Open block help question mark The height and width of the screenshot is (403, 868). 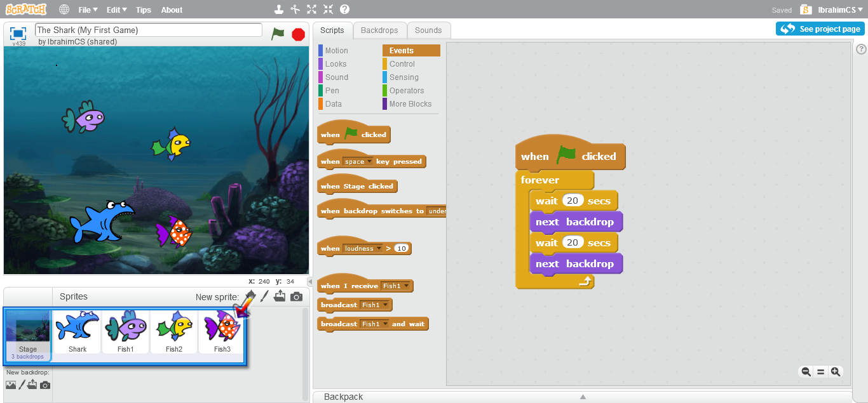[344, 10]
